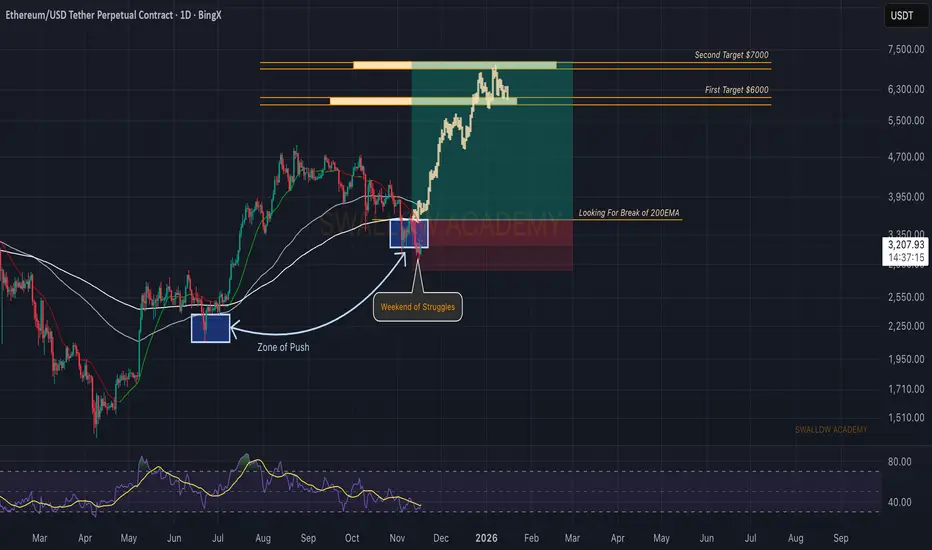Screen dimensions: 932x550
Task: Click the 1,510.00 price axis label
Action: pos(906,417)
